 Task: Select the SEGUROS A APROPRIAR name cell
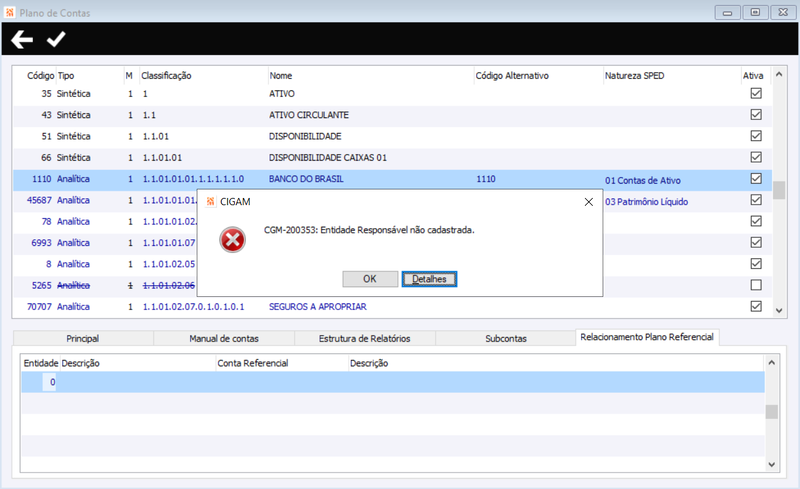(x=318, y=306)
